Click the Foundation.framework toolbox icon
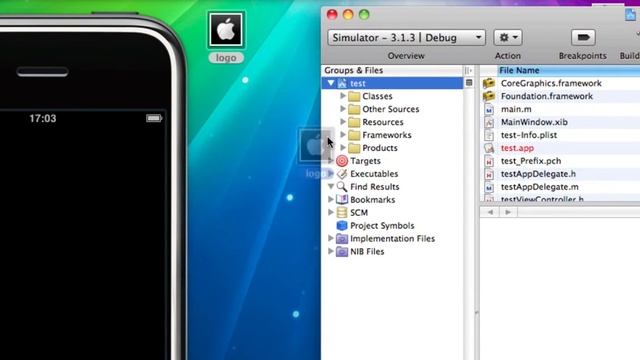 [x=489, y=96]
